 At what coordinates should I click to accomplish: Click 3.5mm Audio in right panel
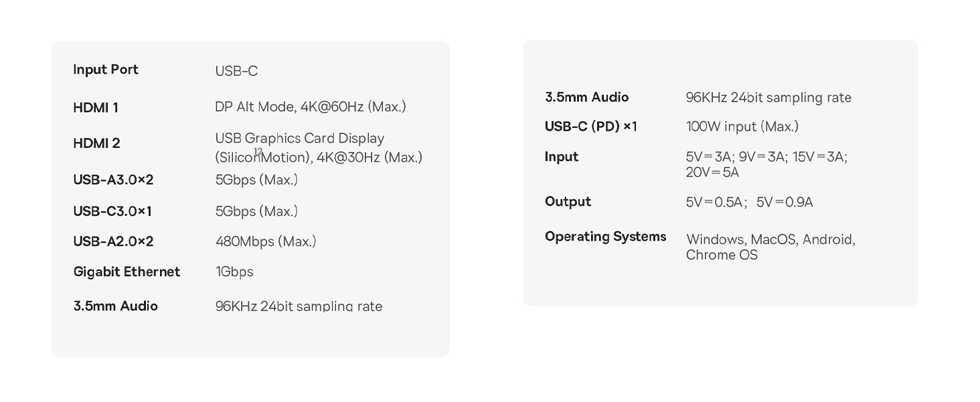click(x=586, y=98)
